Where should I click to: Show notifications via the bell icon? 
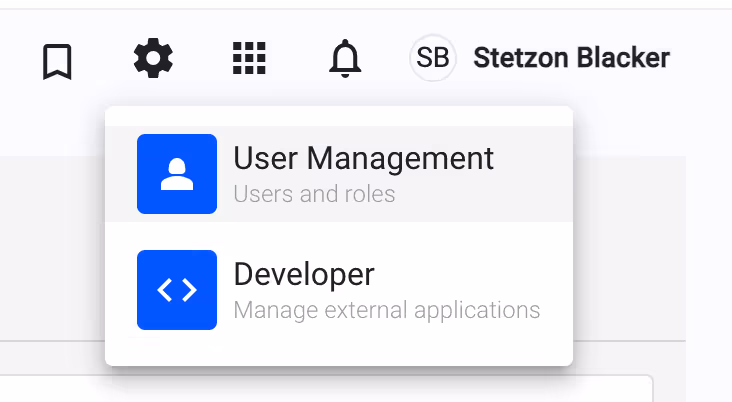[345, 61]
